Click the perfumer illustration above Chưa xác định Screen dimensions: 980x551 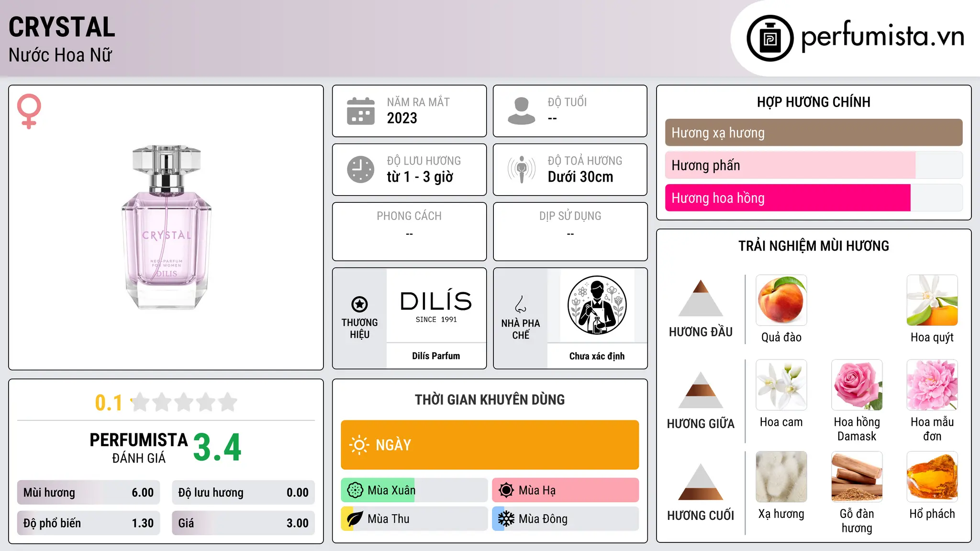point(597,305)
